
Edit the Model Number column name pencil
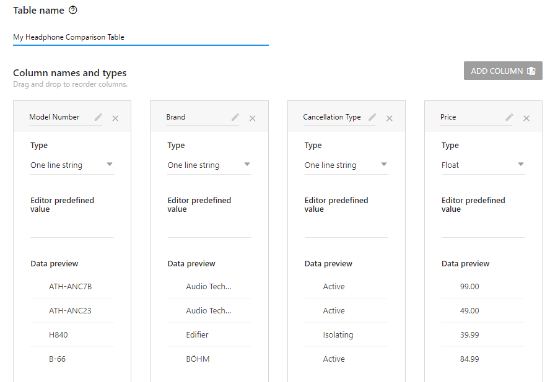(x=99, y=117)
